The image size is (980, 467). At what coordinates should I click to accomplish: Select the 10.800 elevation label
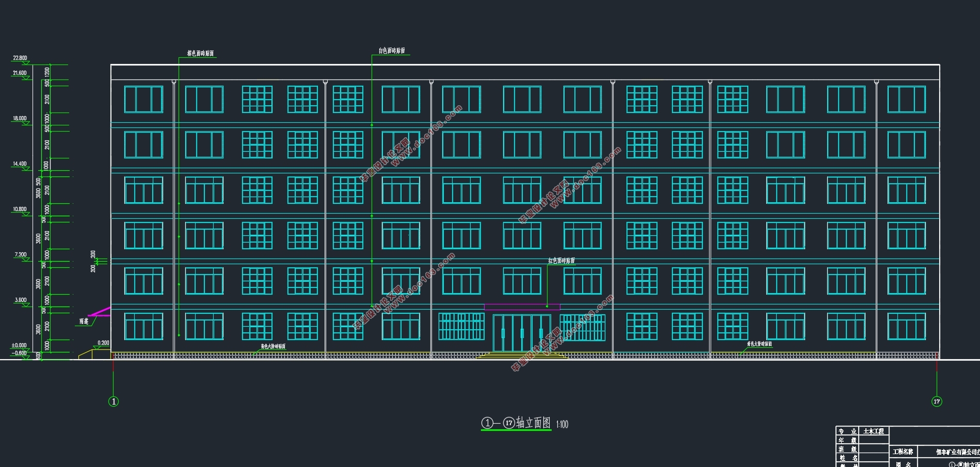point(20,210)
